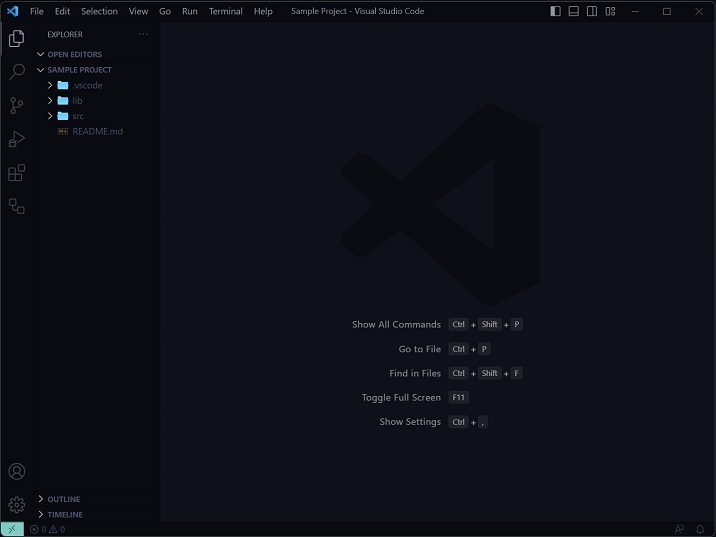
Task: Open the Explorer view in activity bar
Action: coord(16,38)
